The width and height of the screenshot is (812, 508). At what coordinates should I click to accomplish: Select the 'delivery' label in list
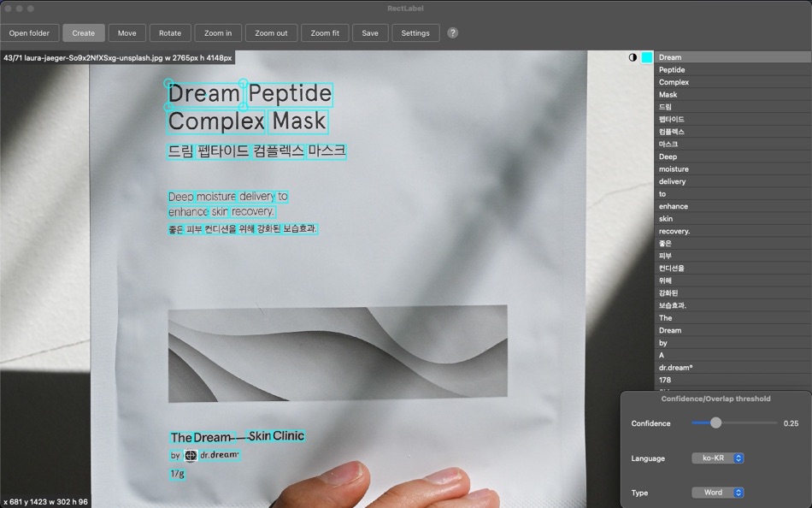(733, 181)
